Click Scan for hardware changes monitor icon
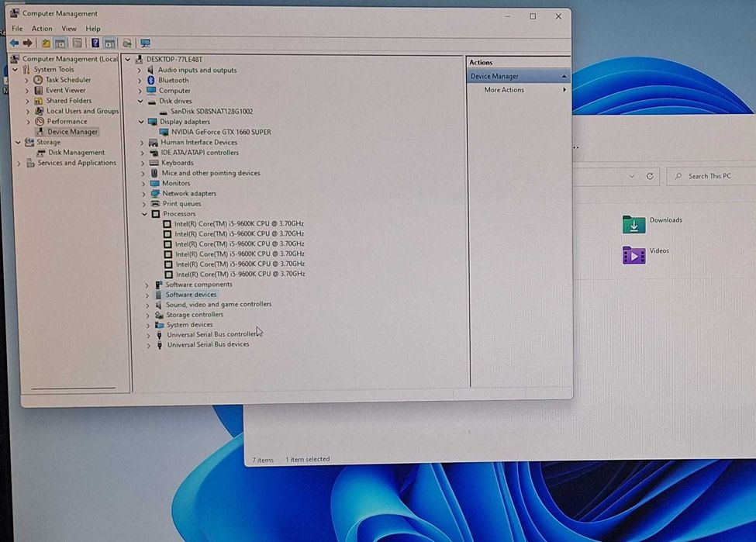This screenshot has height=542, width=756. [x=146, y=43]
